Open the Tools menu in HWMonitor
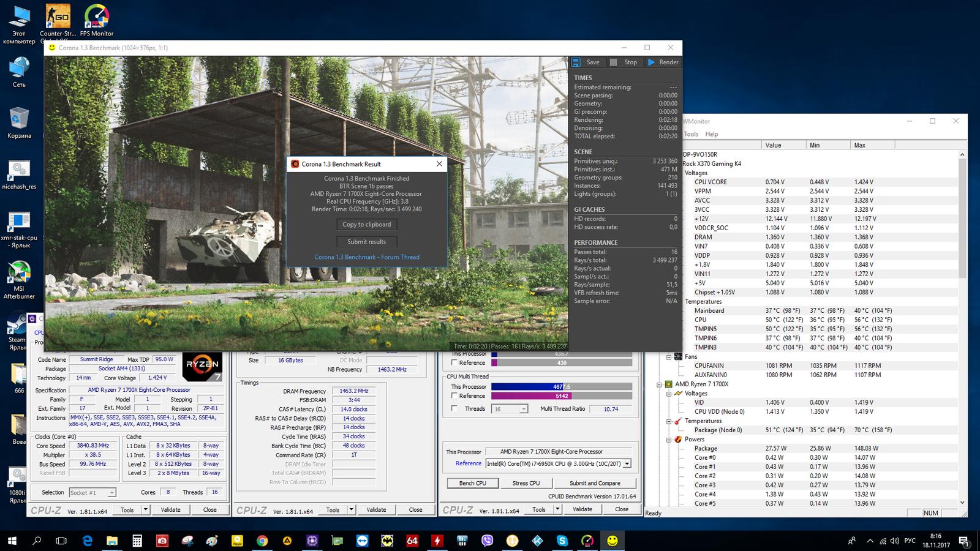This screenshot has width=980, height=551. pyautogui.click(x=691, y=134)
